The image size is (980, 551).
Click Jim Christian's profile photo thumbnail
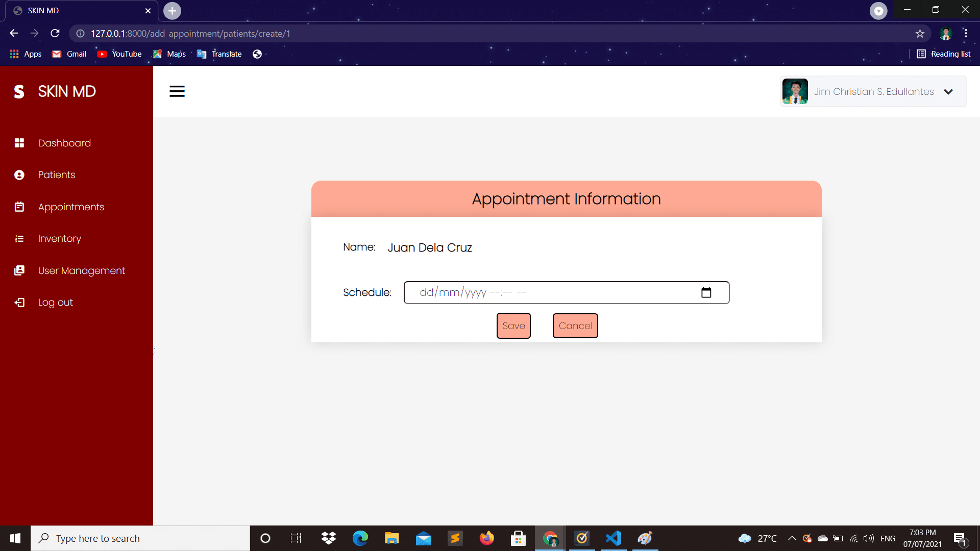coord(795,91)
